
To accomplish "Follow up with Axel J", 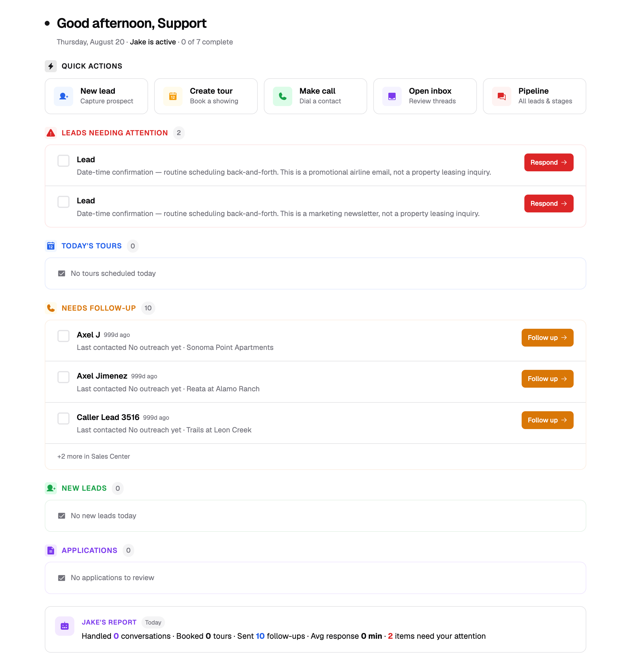I will tap(547, 338).
